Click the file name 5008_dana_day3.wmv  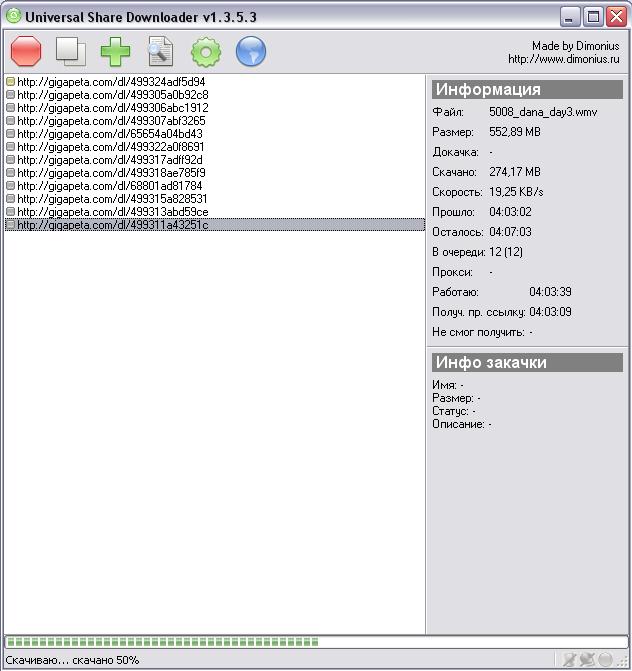click(x=543, y=112)
